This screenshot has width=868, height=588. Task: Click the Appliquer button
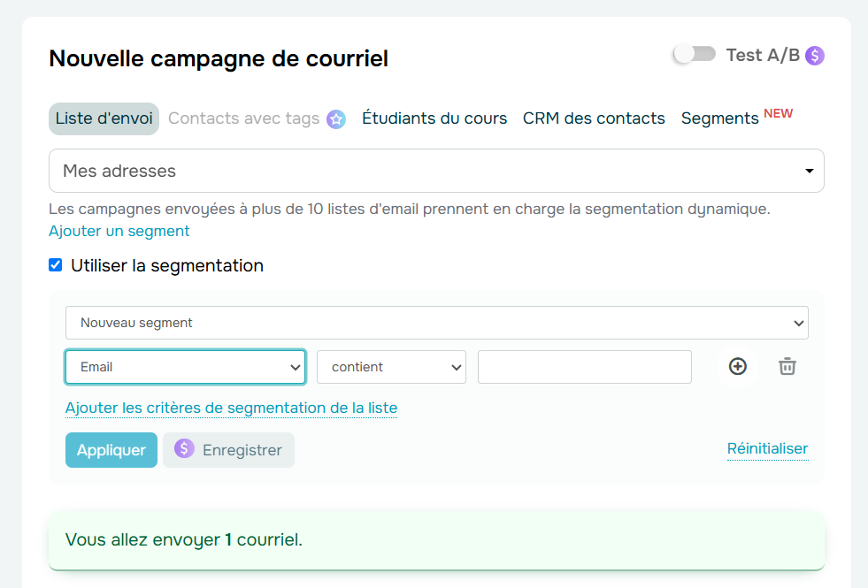[111, 450]
